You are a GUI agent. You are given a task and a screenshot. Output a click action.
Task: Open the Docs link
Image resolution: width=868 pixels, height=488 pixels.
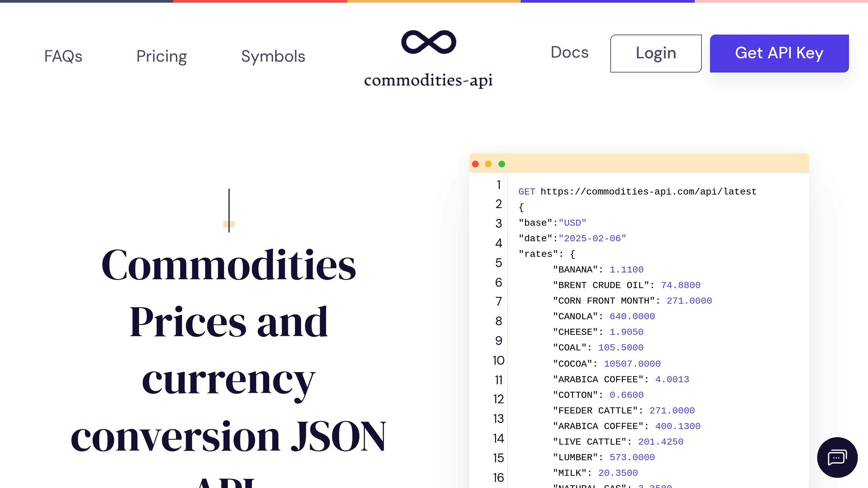coord(570,52)
